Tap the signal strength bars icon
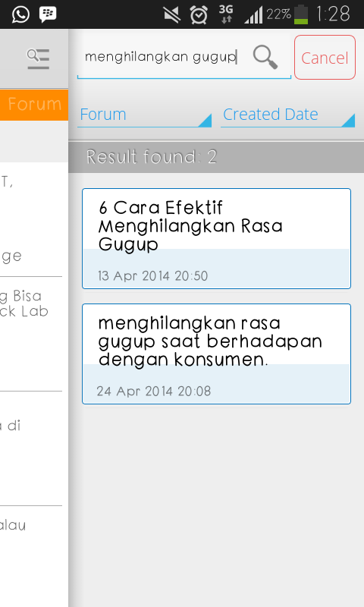Image resolution: width=364 pixels, height=607 pixels. pos(254,14)
